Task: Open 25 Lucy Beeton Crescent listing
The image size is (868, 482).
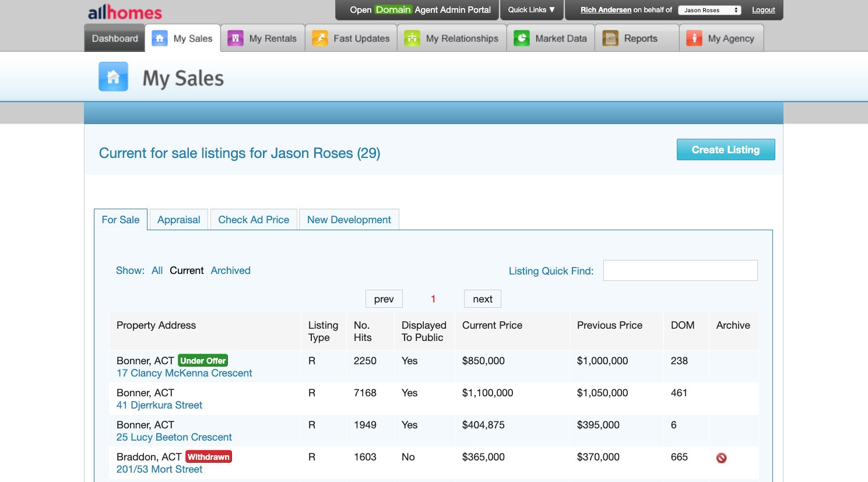Action: pyautogui.click(x=174, y=437)
